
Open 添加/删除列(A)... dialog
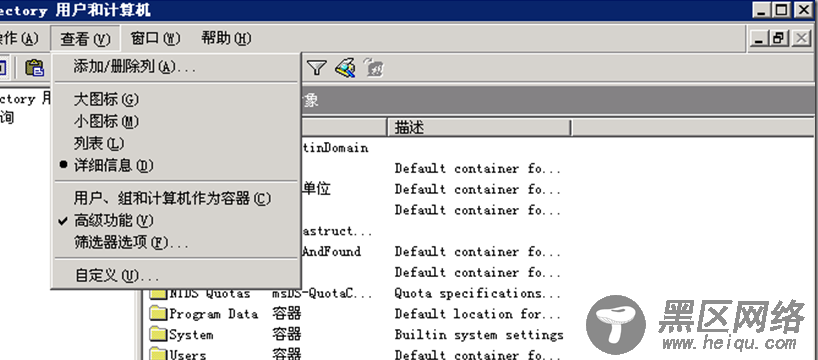click(176, 67)
